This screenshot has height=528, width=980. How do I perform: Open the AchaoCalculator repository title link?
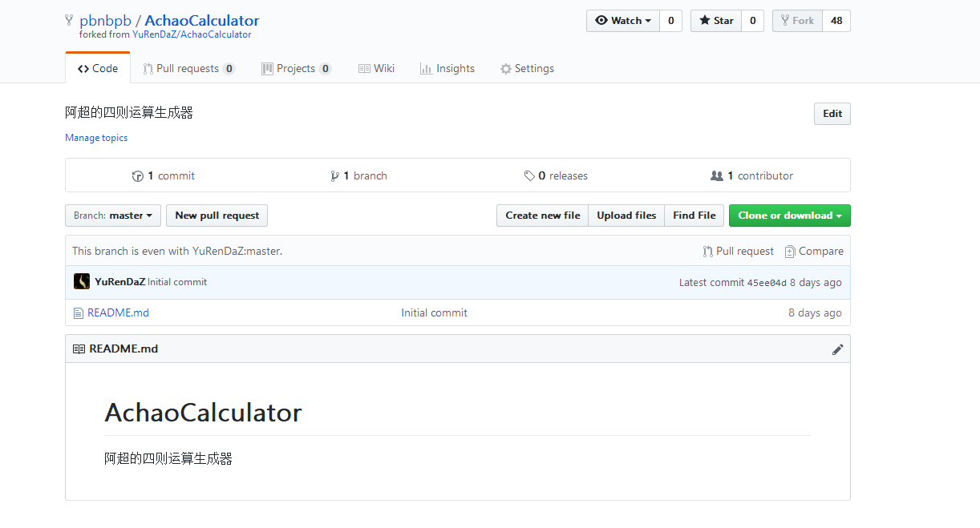tap(202, 21)
